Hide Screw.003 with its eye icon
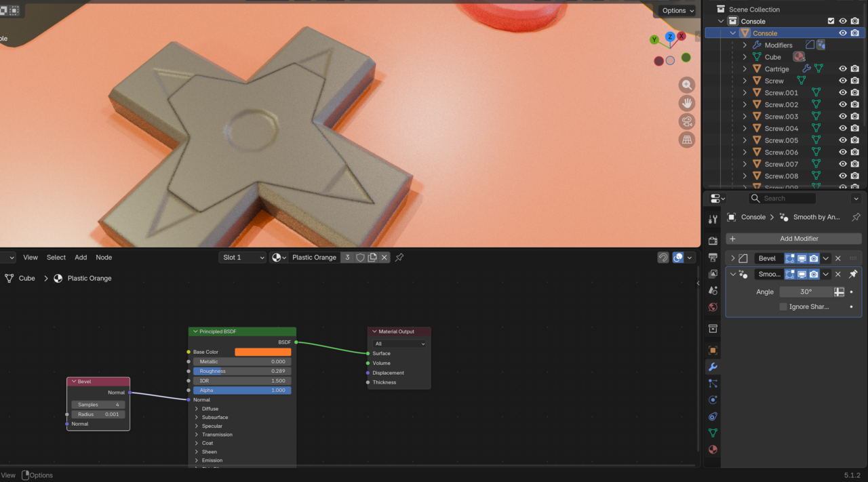 (843, 117)
